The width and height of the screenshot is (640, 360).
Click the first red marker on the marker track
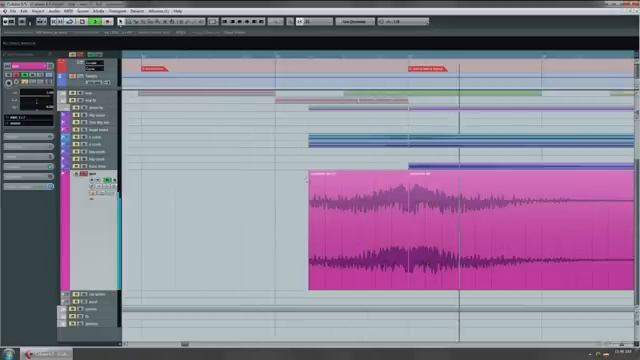tap(154, 69)
